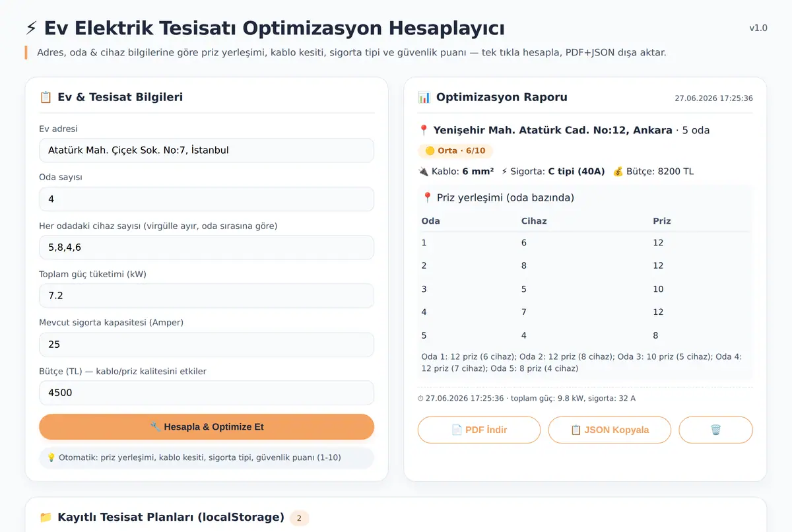Click the Orta · 6/10 safety badge
792x532 pixels.
click(x=455, y=150)
